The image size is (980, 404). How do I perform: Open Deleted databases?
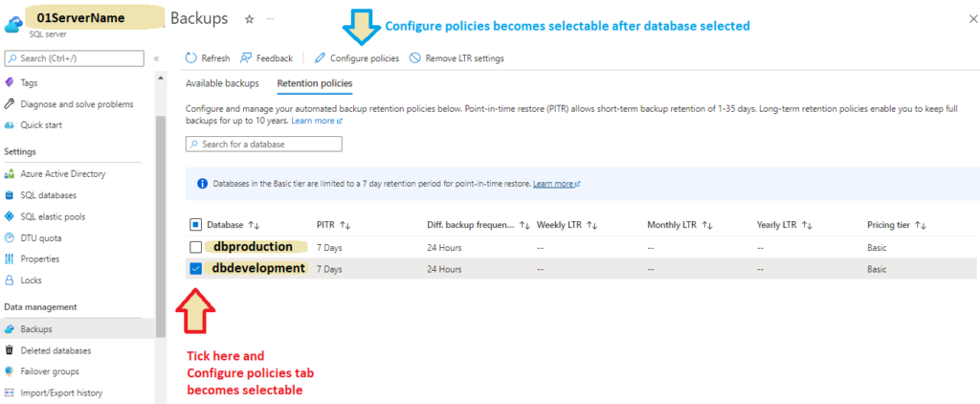pos(56,350)
